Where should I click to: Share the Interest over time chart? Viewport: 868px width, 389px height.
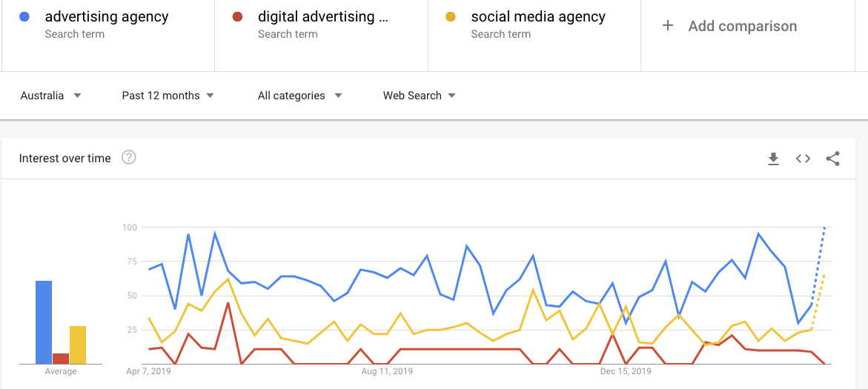[832, 159]
